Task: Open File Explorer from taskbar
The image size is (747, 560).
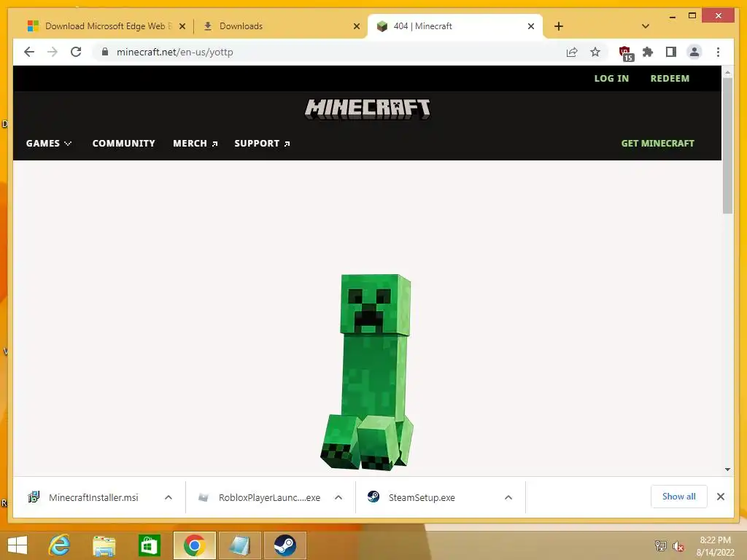Action: click(x=104, y=545)
